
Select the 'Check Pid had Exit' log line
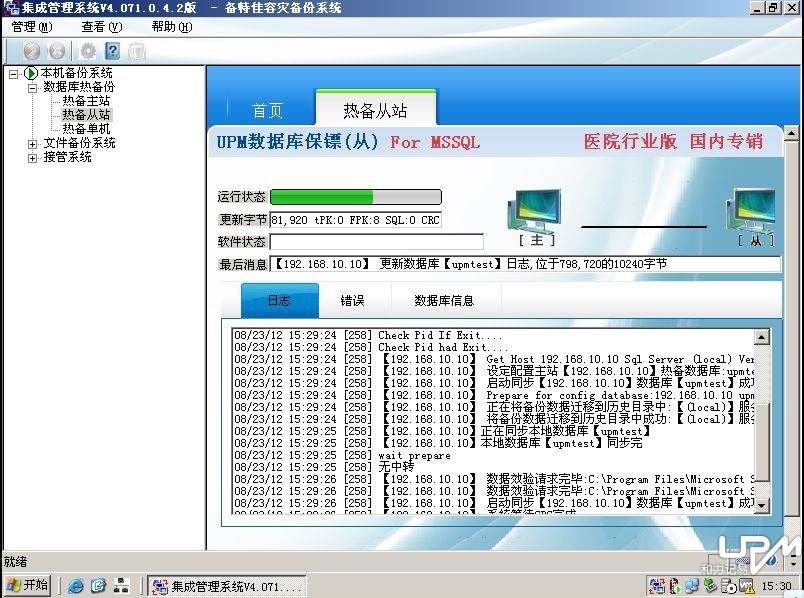[x=371, y=347]
